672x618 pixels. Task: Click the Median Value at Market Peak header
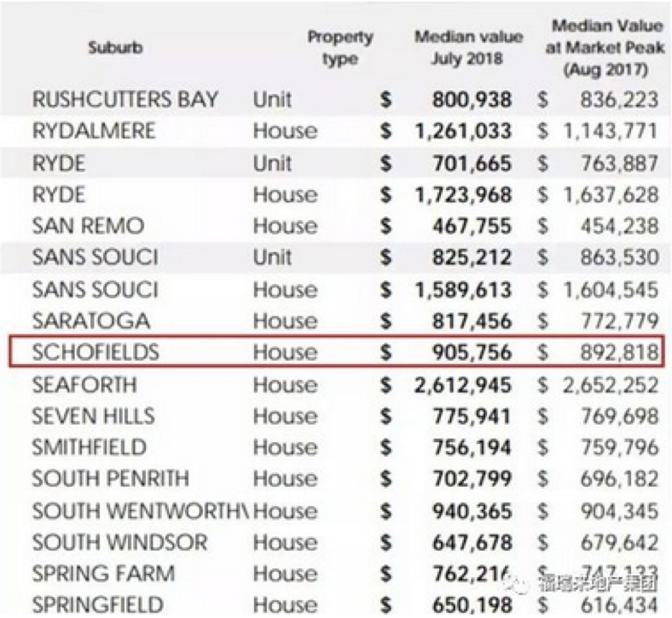pos(605,47)
